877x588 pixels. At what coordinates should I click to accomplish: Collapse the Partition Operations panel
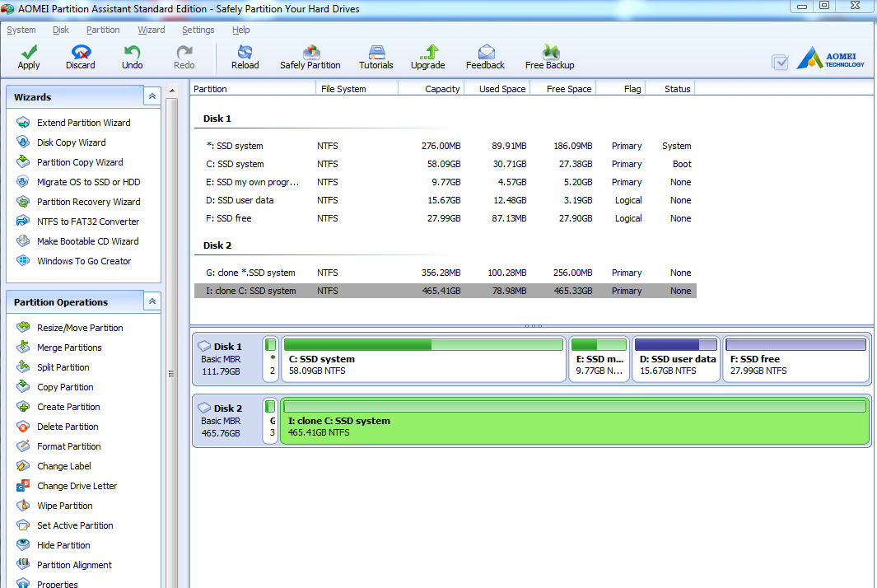pyautogui.click(x=152, y=301)
